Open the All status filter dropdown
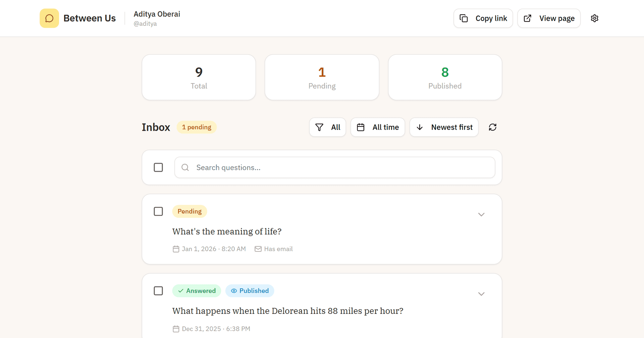This screenshot has width=644, height=338. [x=327, y=127]
